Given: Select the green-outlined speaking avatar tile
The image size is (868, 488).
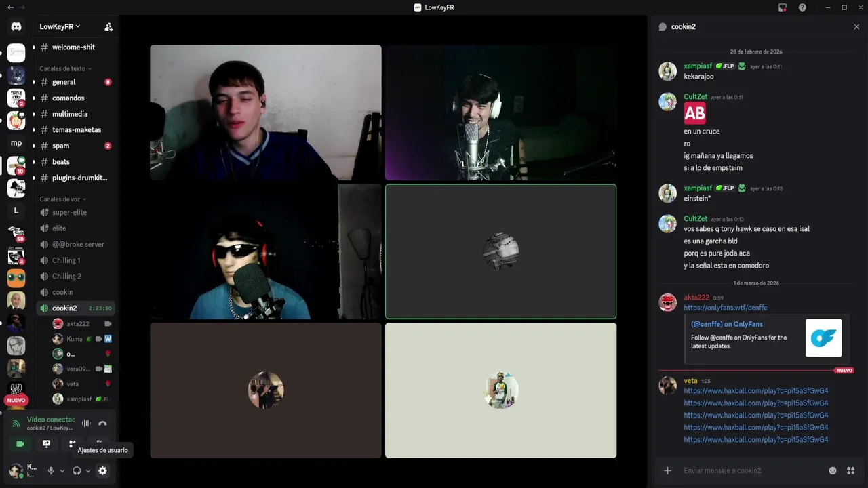Looking at the screenshot, I should pyautogui.click(x=500, y=251).
